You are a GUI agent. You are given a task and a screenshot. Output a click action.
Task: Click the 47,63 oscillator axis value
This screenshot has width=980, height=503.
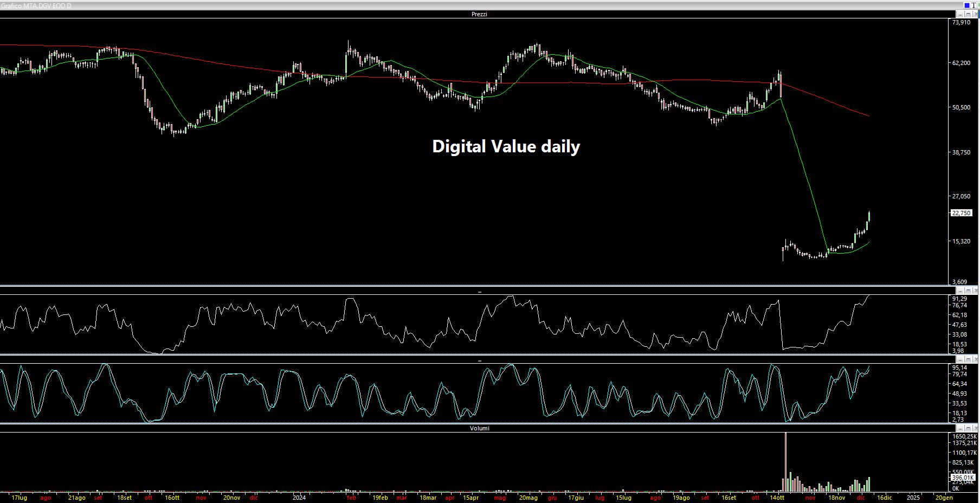[959, 325]
